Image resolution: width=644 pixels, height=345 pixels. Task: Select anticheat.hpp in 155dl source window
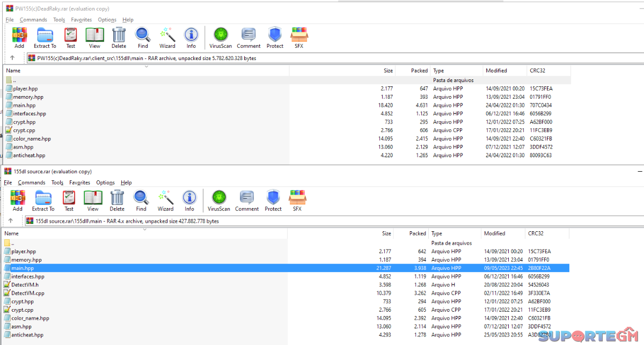[286, 335]
